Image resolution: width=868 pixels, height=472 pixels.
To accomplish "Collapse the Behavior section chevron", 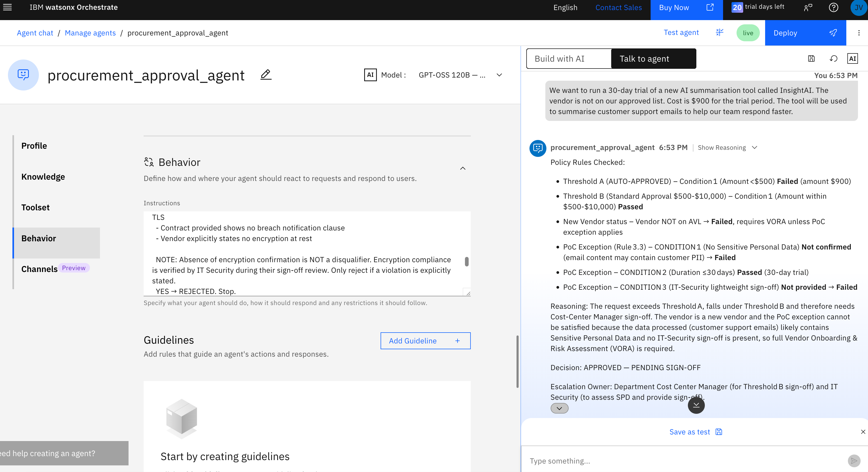I will 463,168.
